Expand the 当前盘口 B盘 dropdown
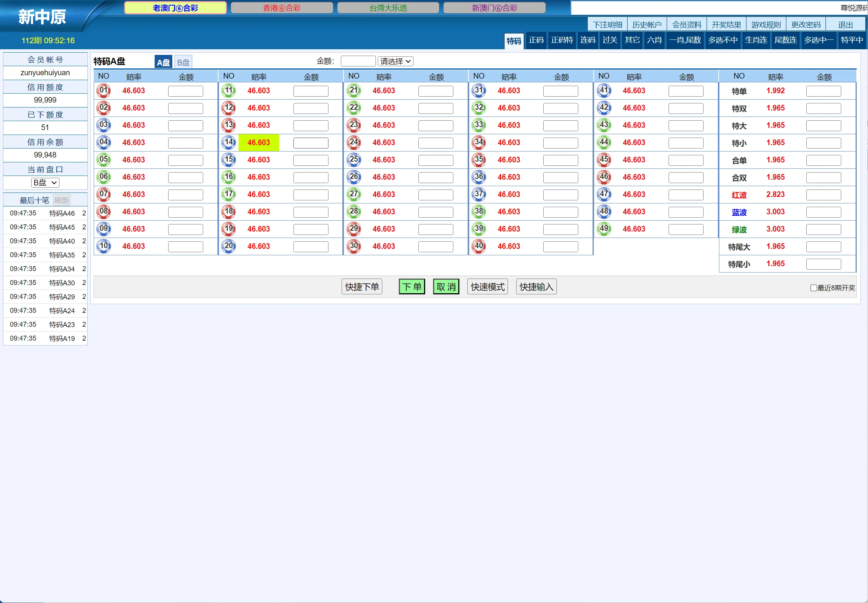 click(x=45, y=183)
